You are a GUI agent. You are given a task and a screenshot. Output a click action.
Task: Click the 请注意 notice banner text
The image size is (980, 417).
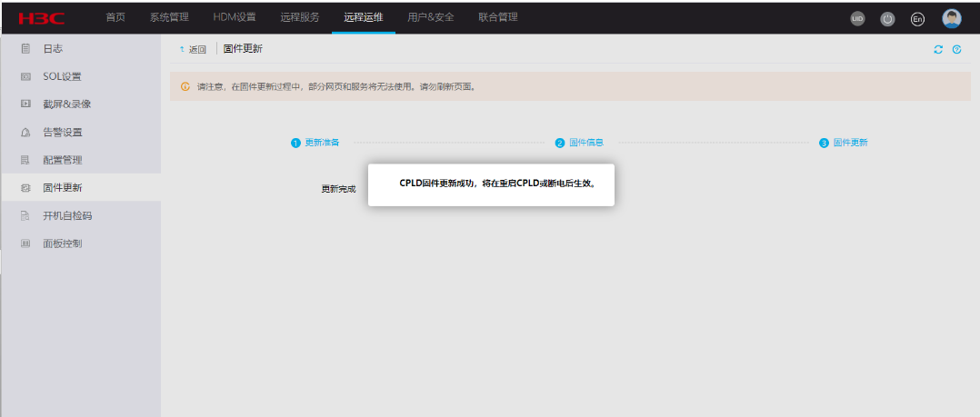[x=337, y=87]
